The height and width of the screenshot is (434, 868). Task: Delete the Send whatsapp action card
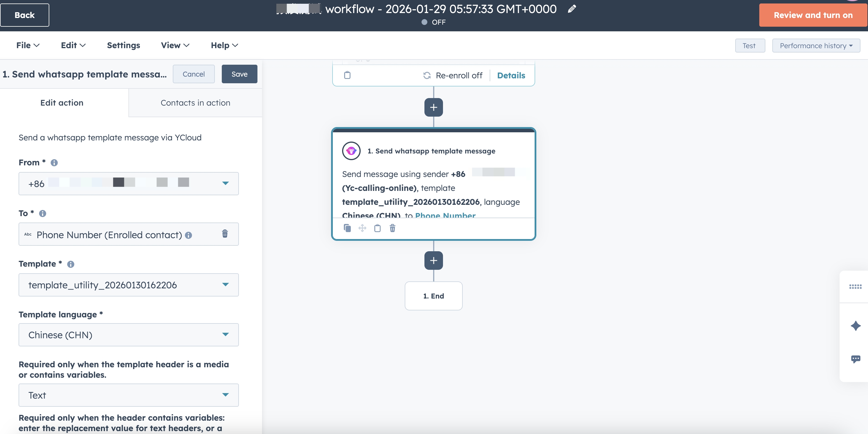(392, 228)
